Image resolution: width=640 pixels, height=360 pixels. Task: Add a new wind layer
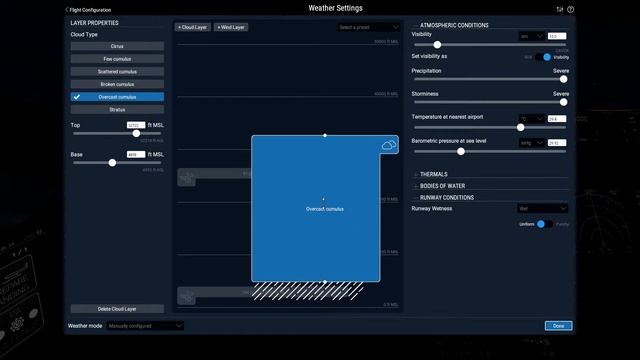(x=231, y=27)
